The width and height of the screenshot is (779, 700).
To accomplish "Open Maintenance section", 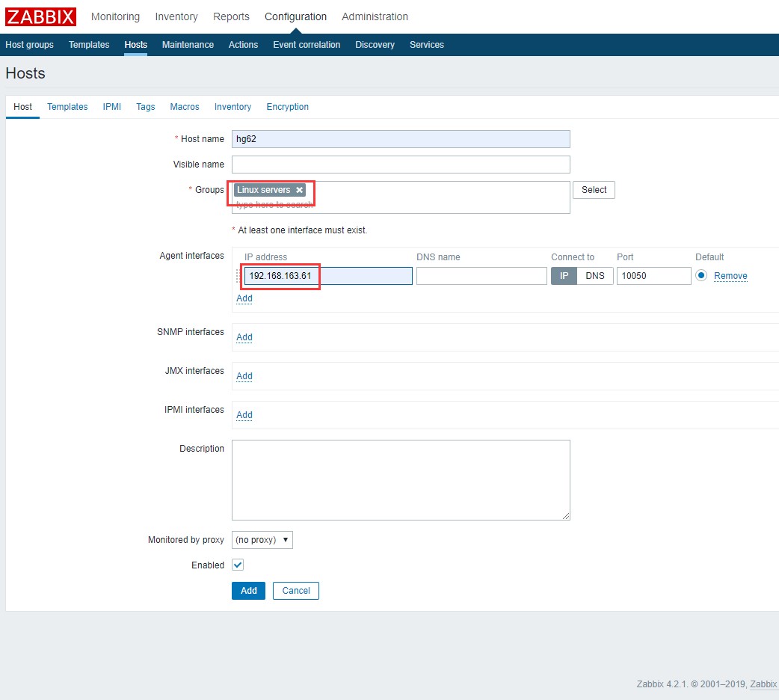I will pos(188,45).
